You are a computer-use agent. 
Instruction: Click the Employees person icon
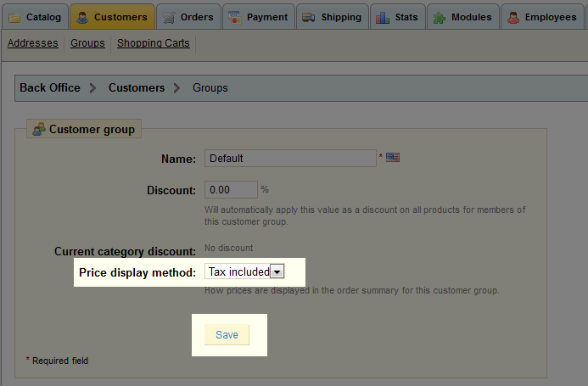point(513,17)
